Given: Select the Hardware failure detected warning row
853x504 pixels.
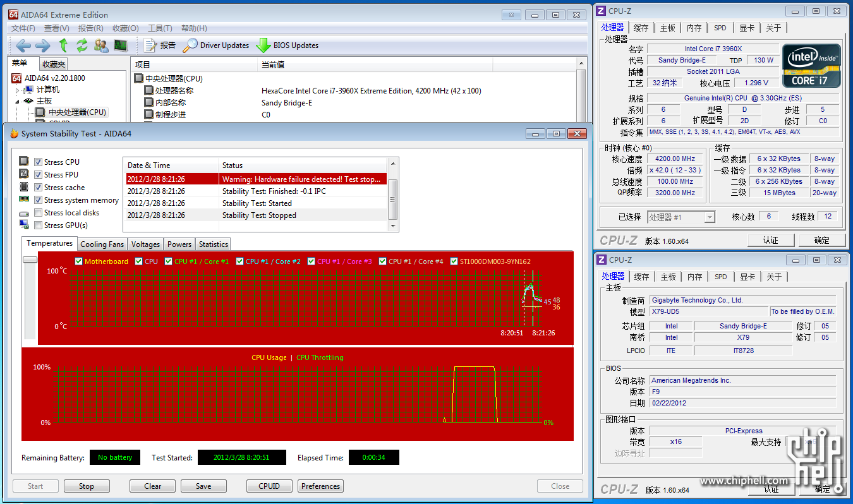Looking at the screenshot, I should pos(256,179).
